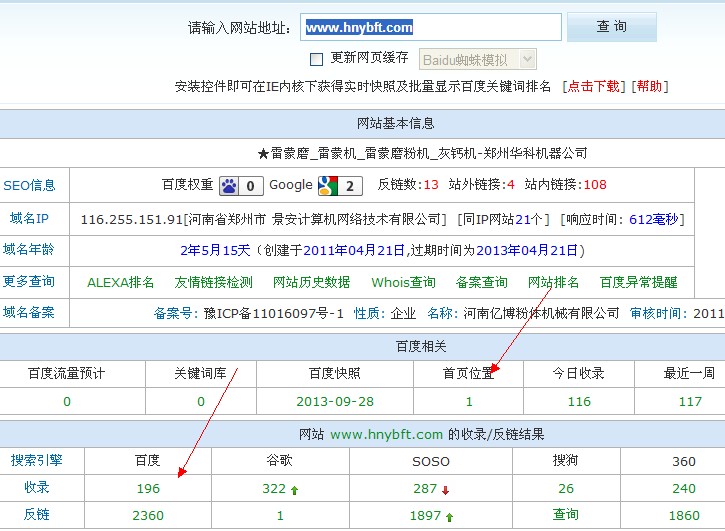This screenshot has height=531, width=725.
Task: Click backlink count 13
Action: (x=431, y=185)
